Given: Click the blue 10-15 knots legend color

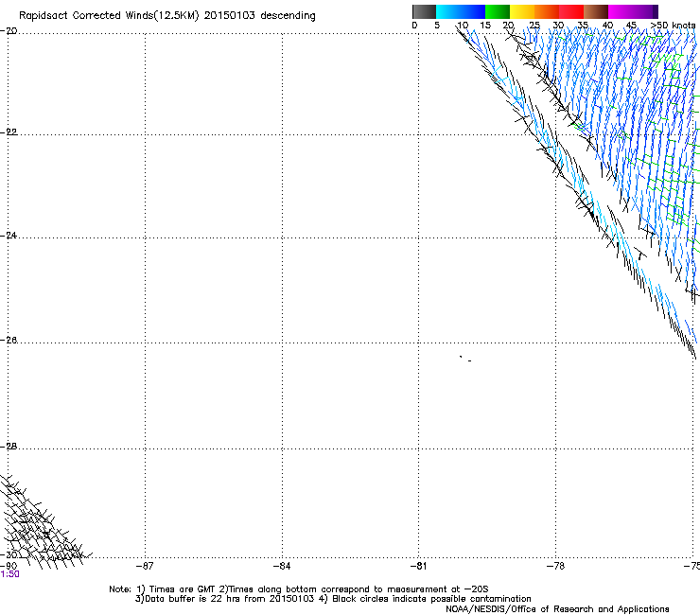Looking at the screenshot, I should [x=473, y=11].
